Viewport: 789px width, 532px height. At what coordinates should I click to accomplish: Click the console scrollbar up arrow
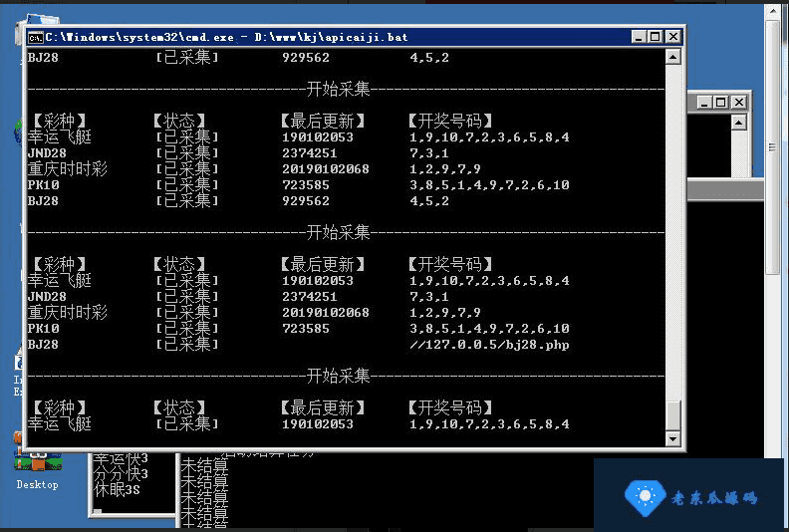[x=673, y=58]
